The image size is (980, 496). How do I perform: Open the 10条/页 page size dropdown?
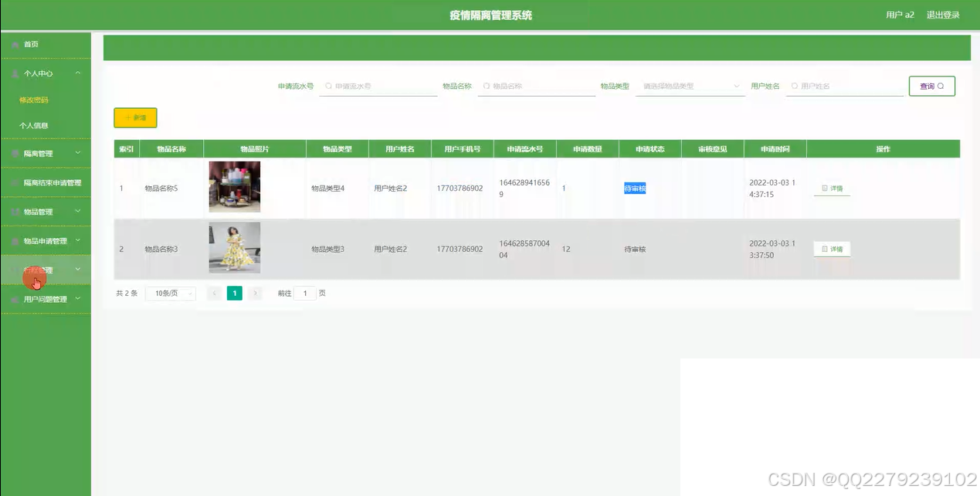171,293
